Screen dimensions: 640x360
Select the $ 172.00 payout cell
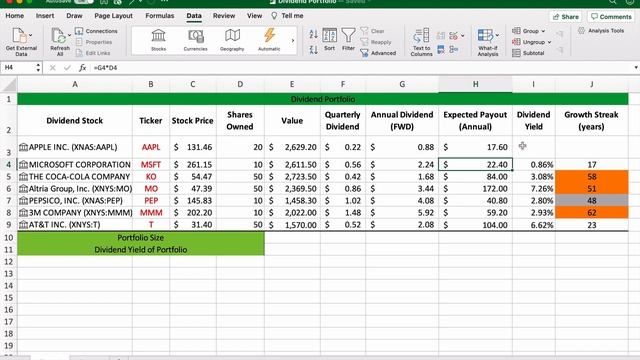476,189
